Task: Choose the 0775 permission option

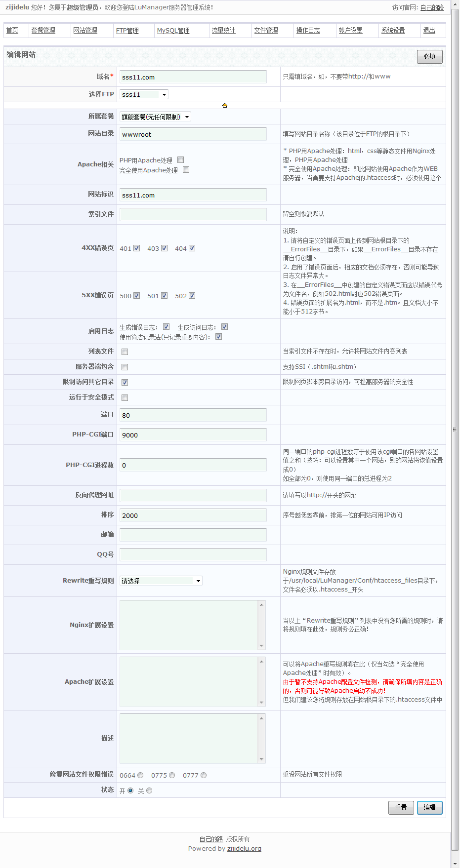Action: pyautogui.click(x=172, y=775)
